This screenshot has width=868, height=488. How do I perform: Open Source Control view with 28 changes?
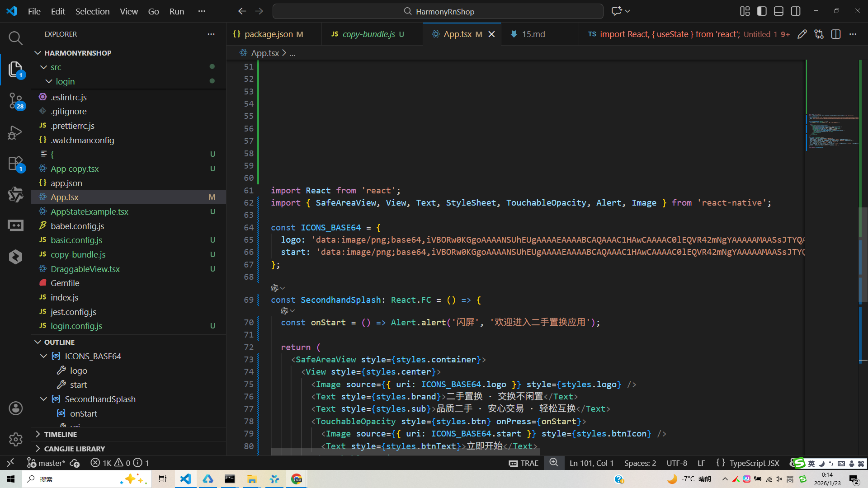[x=15, y=100]
